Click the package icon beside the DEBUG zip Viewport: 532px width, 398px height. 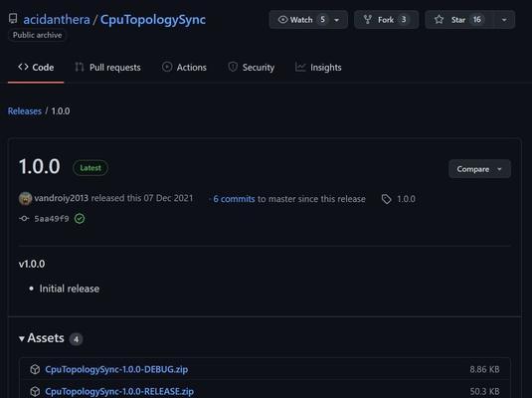[35, 369]
